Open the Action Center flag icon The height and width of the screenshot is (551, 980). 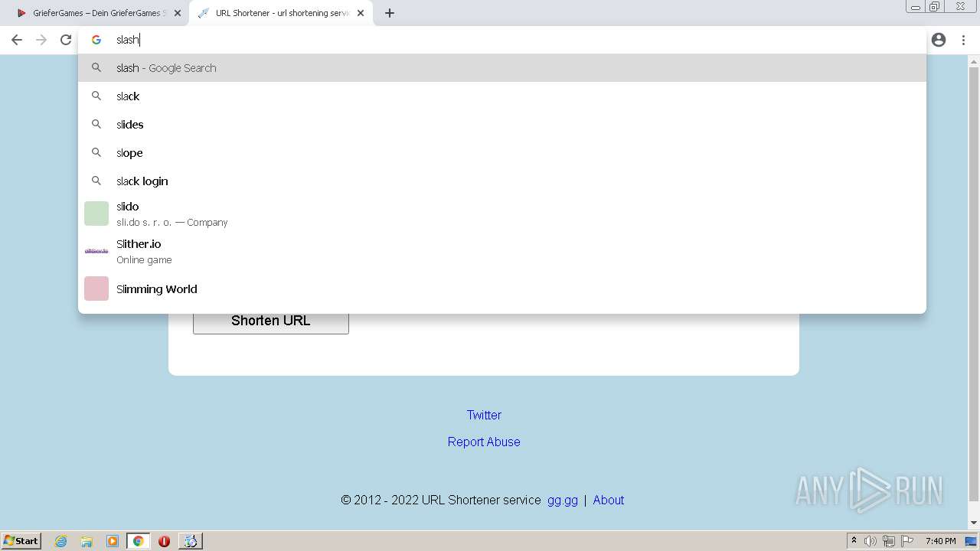(x=907, y=541)
